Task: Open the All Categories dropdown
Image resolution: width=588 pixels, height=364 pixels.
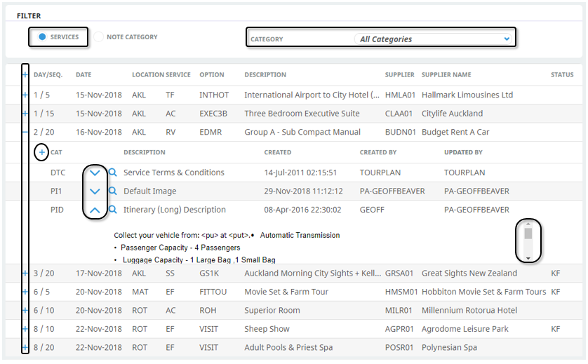Action: (x=434, y=39)
